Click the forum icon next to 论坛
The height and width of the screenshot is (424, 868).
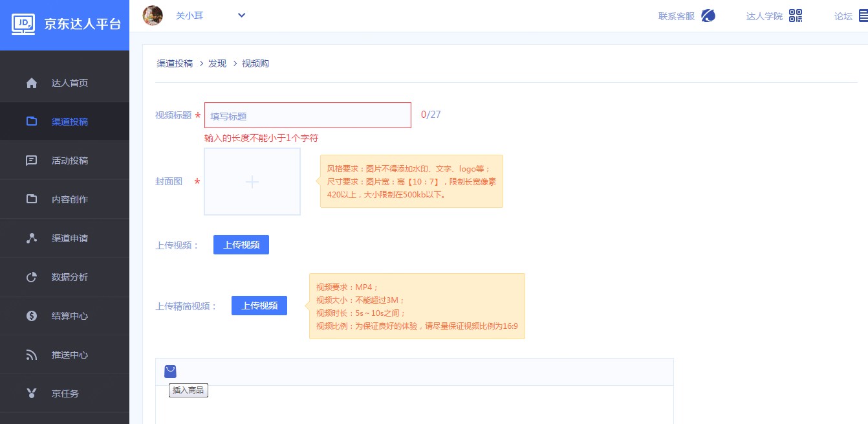(863, 16)
